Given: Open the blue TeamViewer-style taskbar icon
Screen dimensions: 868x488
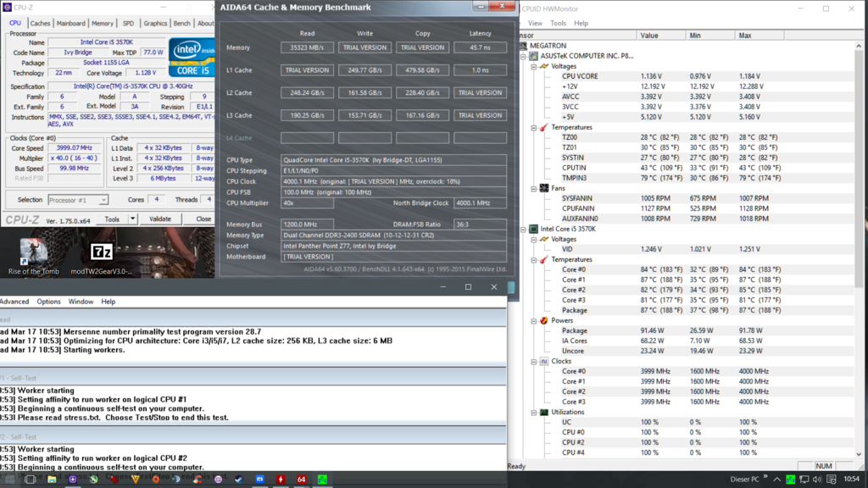Looking at the screenshot, I should click(x=259, y=480).
